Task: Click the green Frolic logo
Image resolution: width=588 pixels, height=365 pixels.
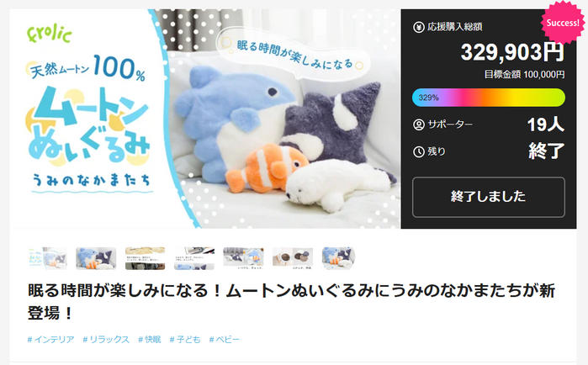Action: (49, 34)
